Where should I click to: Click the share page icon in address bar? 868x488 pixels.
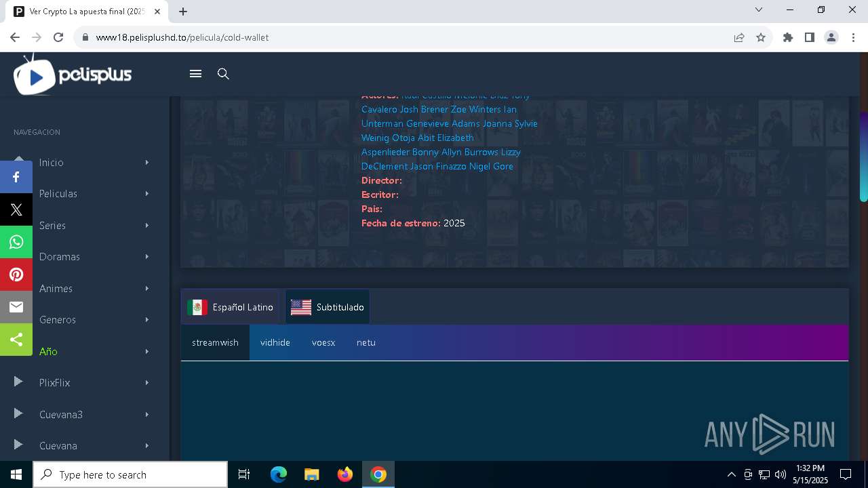[x=739, y=37]
